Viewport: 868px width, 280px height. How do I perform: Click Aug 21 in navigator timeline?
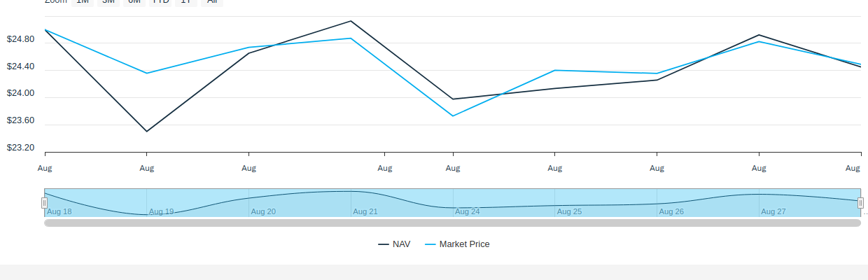click(x=365, y=211)
